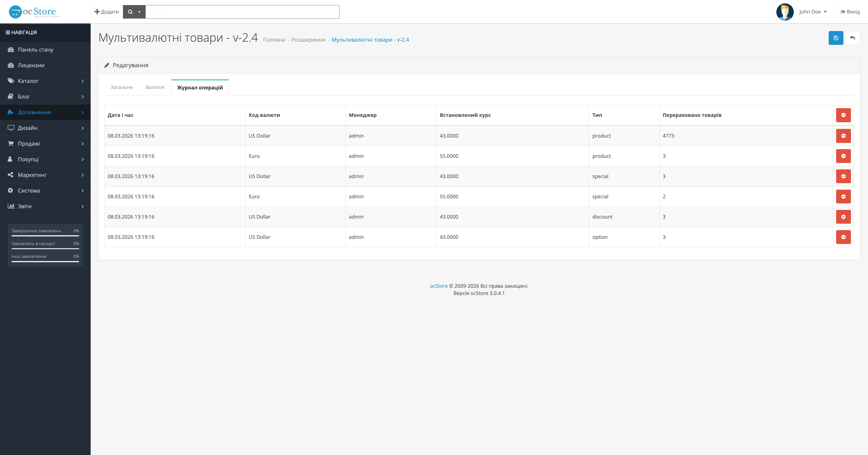This screenshot has height=455, width=868.
Task: Click the header red clear-all button
Action: pyautogui.click(x=843, y=115)
